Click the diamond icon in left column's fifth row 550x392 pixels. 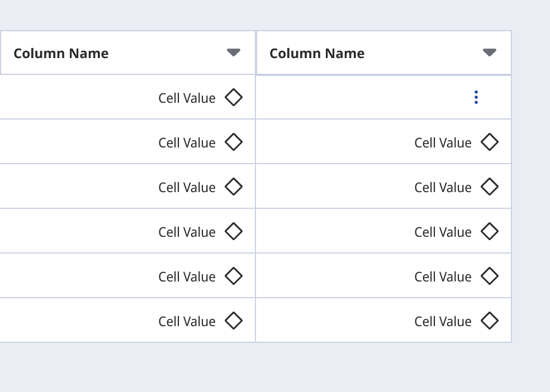coord(233,276)
